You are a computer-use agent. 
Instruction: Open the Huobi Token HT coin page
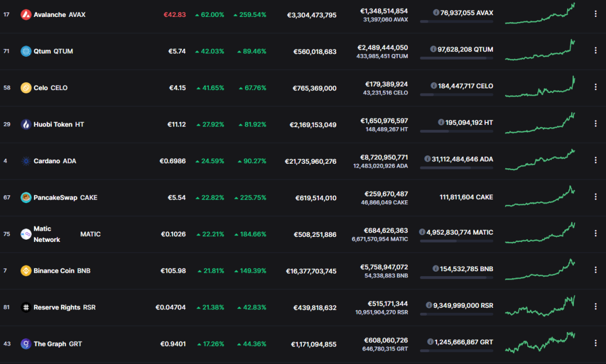pyautogui.click(x=59, y=124)
